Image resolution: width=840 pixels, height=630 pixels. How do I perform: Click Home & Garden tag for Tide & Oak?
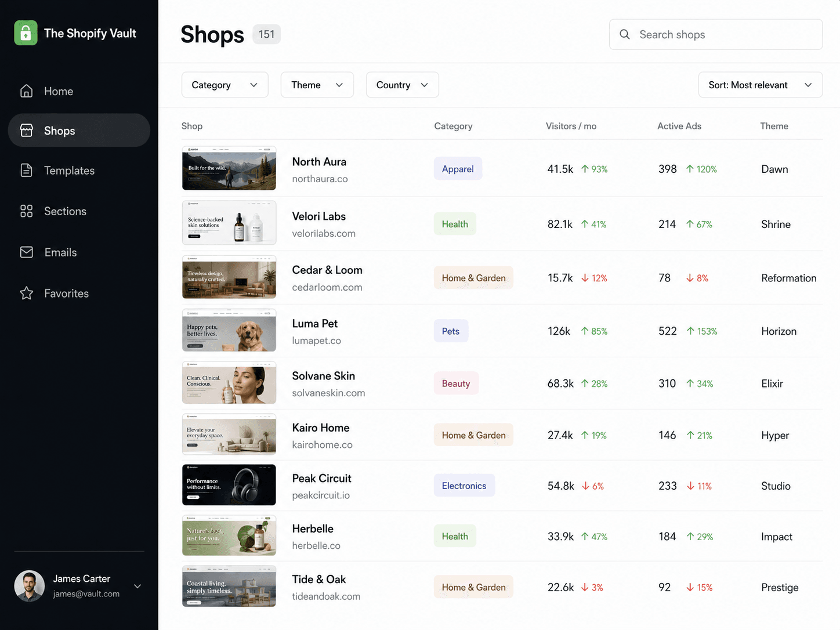pos(473,587)
